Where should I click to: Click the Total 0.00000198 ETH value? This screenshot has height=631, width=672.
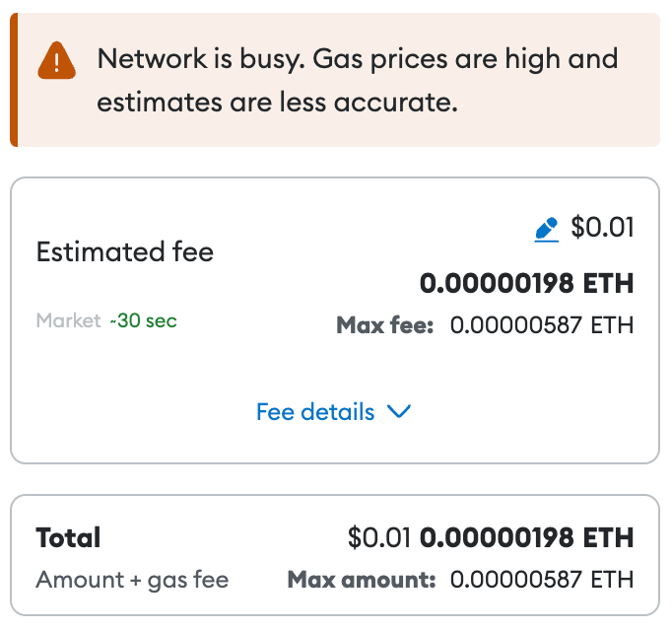pyautogui.click(x=526, y=538)
